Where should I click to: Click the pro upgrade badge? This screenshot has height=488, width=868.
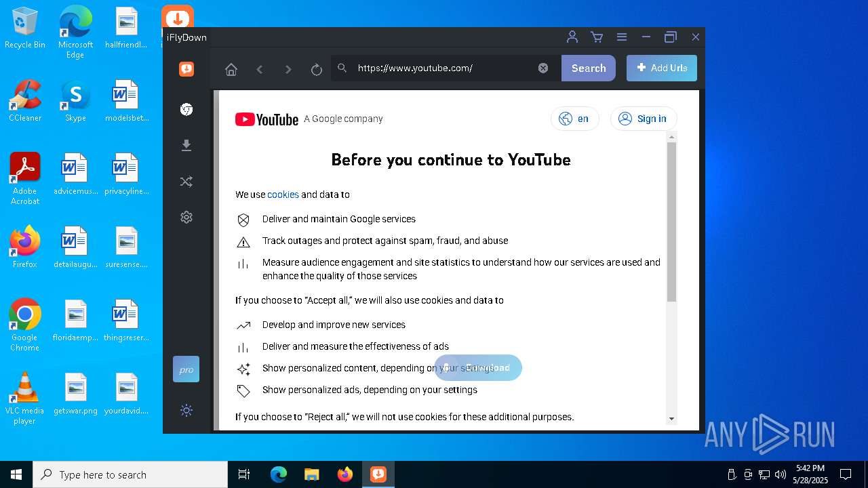(186, 369)
